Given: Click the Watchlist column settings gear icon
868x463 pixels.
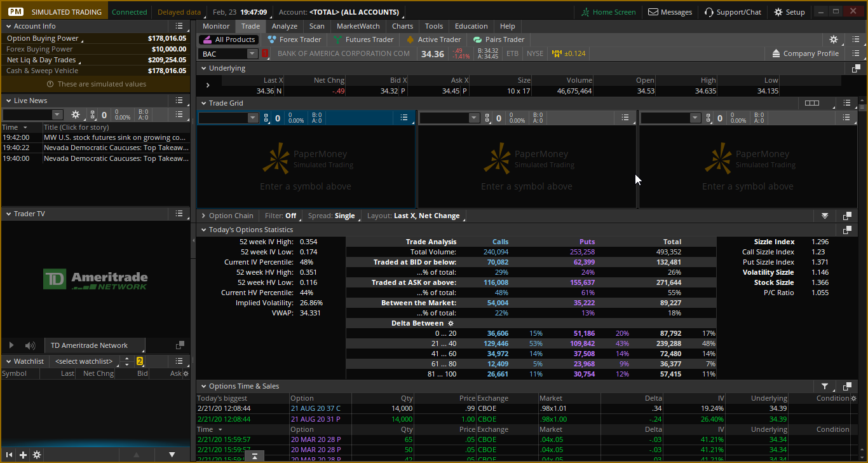Looking at the screenshot, I should (186, 374).
